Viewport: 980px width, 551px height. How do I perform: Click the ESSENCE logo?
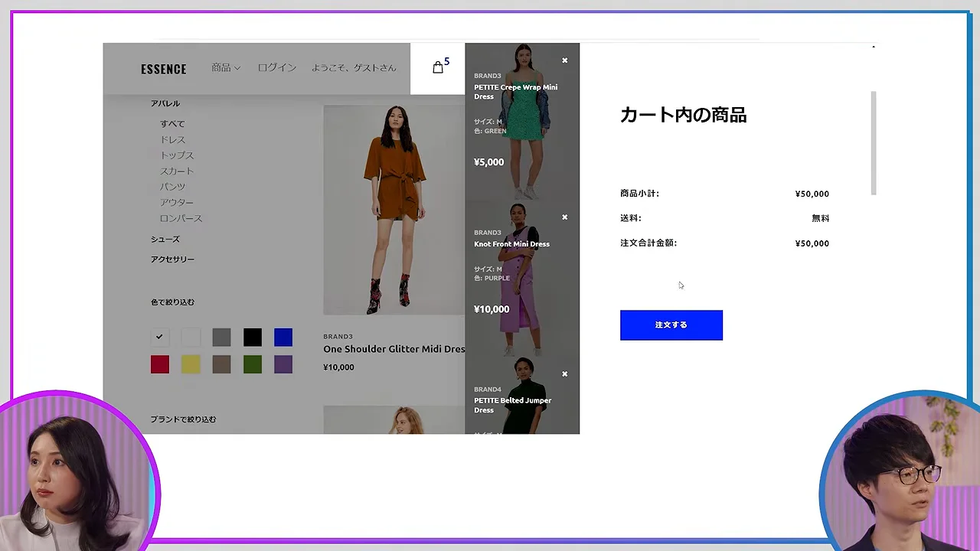point(163,69)
